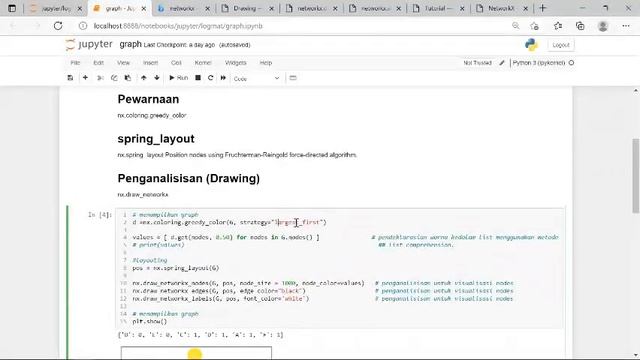
Task: Click the kernel idle circle indicator
Action: (571, 63)
